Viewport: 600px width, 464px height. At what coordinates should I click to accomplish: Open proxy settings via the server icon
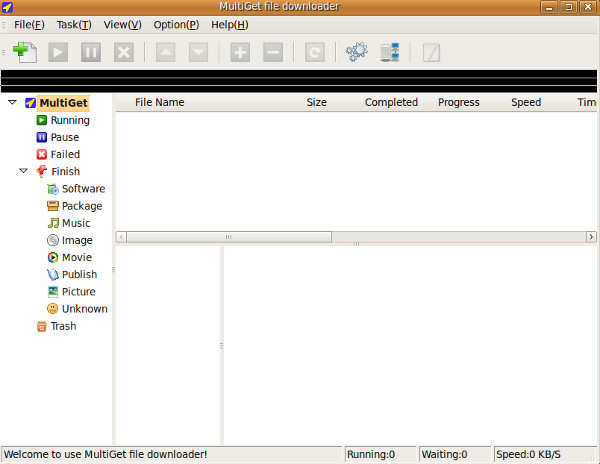(390, 52)
